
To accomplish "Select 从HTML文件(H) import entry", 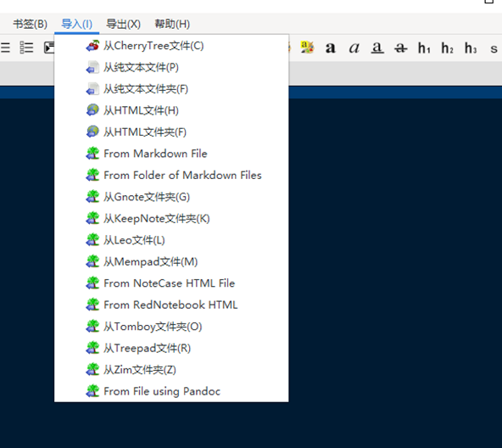I will 171,110.
